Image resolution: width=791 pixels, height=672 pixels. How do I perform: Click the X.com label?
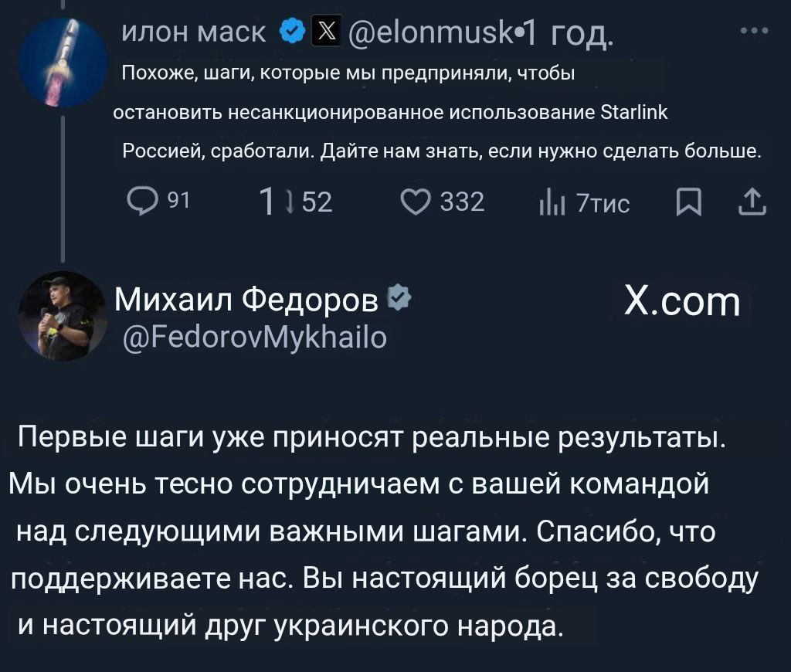click(681, 301)
